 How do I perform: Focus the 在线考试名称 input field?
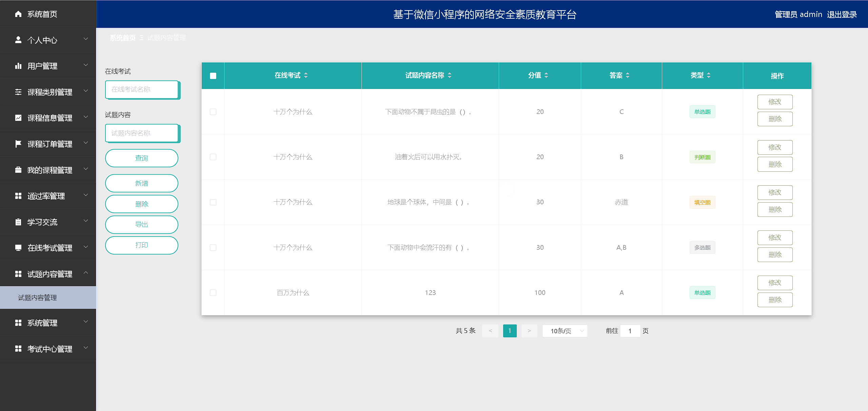(141, 89)
